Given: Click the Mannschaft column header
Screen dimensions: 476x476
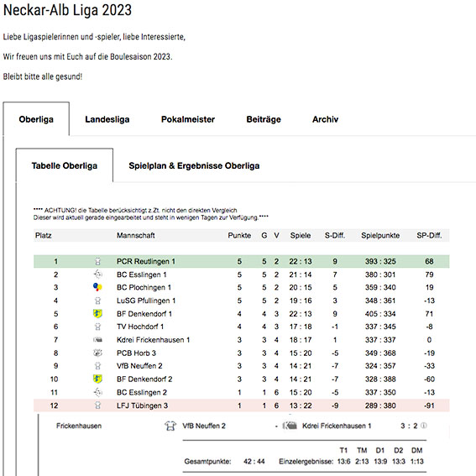Looking at the screenshot, I should click(x=136, y=235).
